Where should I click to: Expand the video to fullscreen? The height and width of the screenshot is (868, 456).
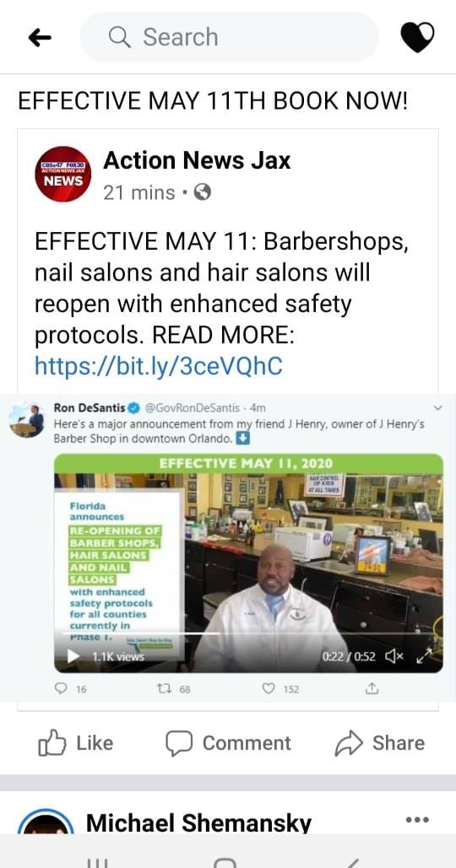coord(424,656)
